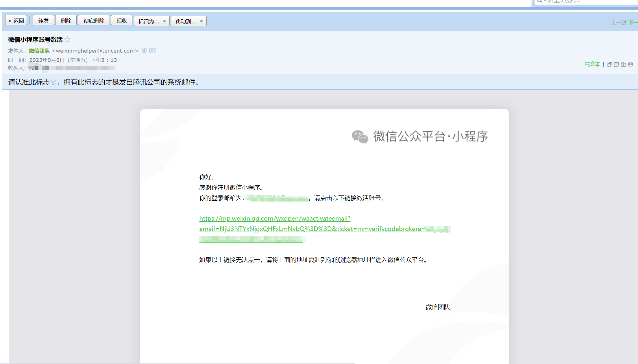Click the line 感谢你注册微信小程序
This screenshot has width=638, height=364.
point(231,188)
